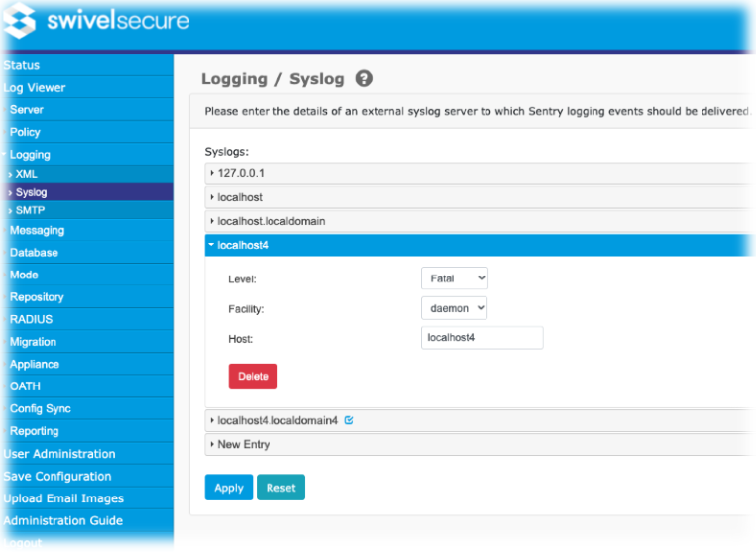
Task: Click the Swivel Secure logo
Action: pyautogui.click(x=95, y=21)
